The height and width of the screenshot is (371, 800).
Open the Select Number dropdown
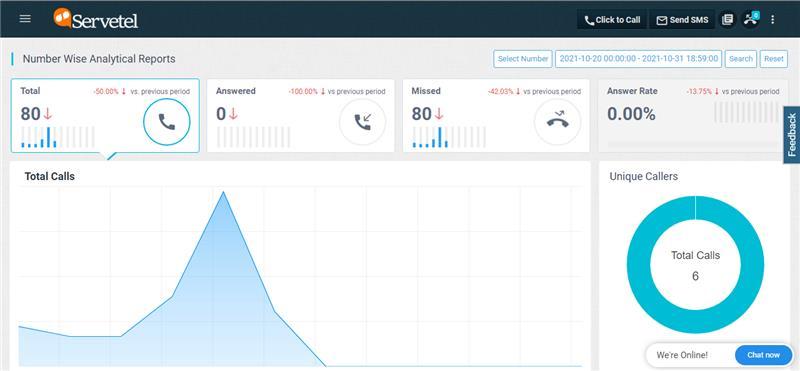tap(522, 59)
